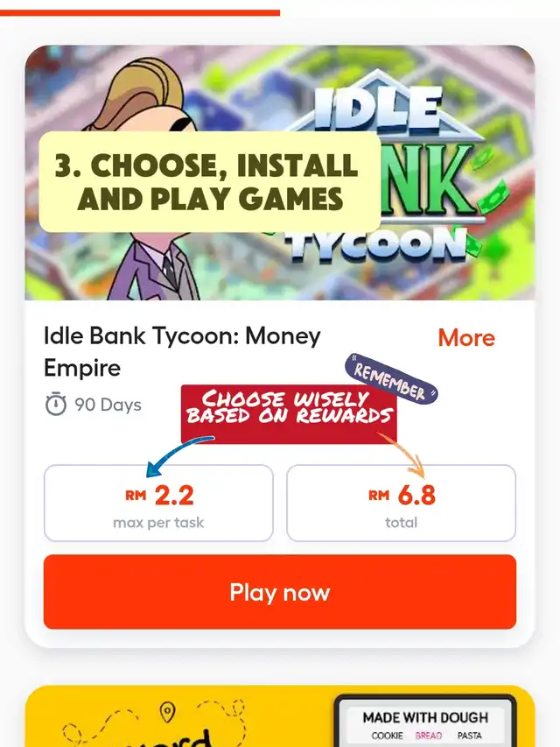This screenshot has width=560, height=747.
Task: Open the More link for Idle Bank Tycoon
Action: point(466,337)
